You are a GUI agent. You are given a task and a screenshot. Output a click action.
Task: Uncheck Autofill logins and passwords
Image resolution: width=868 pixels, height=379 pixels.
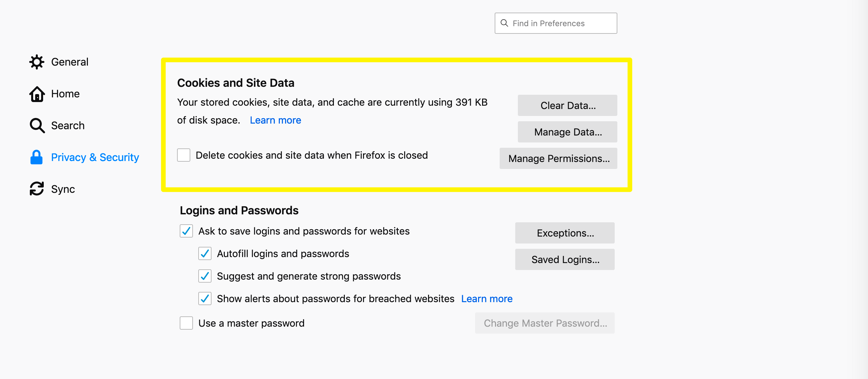(205, 254)
